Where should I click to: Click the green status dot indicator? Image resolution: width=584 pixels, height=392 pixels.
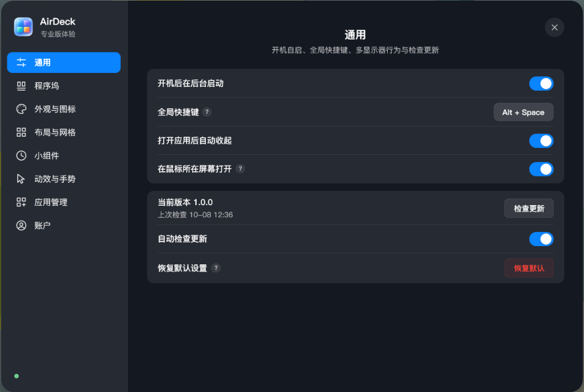point(17,376)
